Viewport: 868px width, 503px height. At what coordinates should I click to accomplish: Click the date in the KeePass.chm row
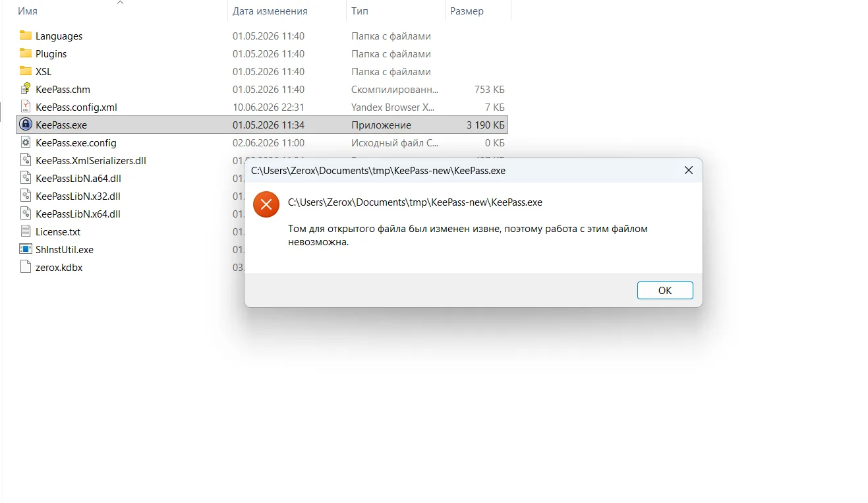tap(269, 90)
